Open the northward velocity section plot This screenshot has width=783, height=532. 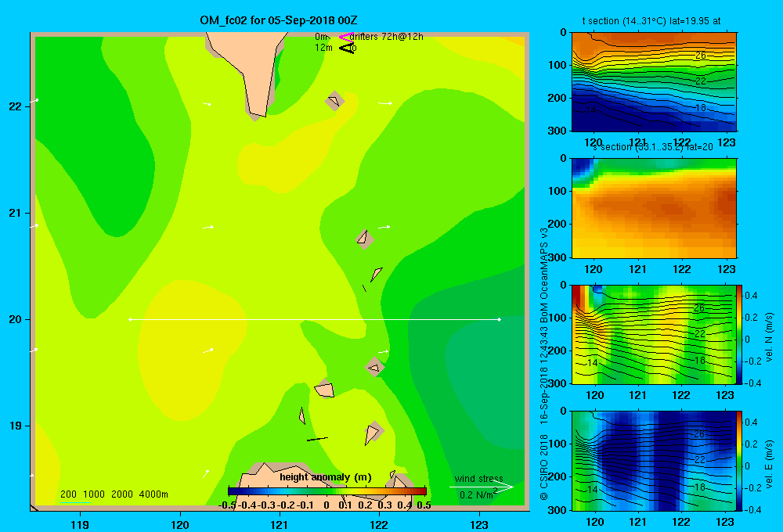[x=654, y=334]
